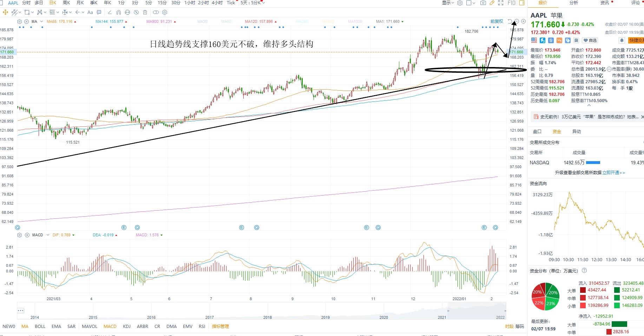644x336 pixels.
Task: Click the F10 company info button
Action: (512, 3)
